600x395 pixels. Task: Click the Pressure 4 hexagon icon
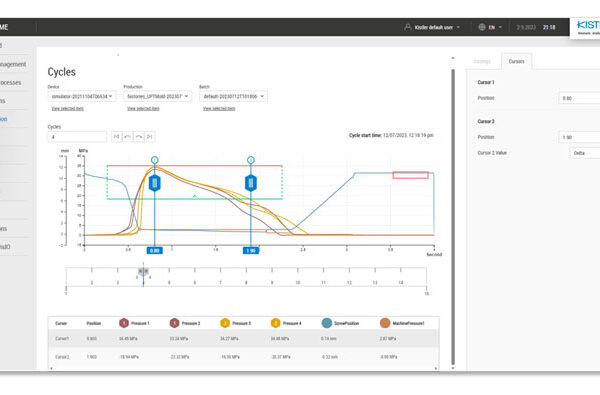tap(276, 323)
